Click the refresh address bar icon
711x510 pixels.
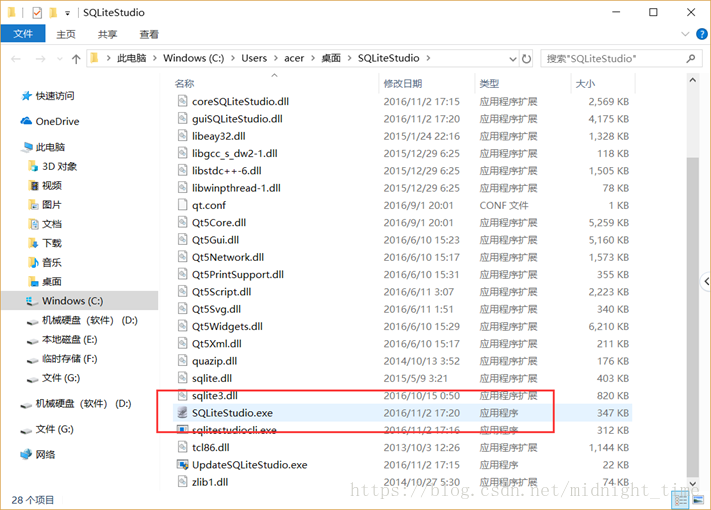pos(526,58)
